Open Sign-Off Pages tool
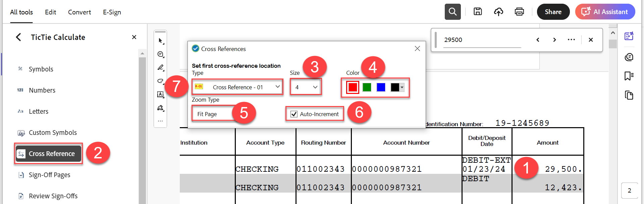The image size is (644, 204). [x=49, y=175]
